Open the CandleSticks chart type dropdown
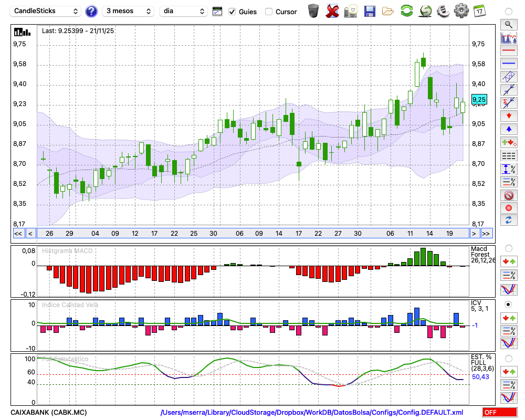 pos(46,11)
